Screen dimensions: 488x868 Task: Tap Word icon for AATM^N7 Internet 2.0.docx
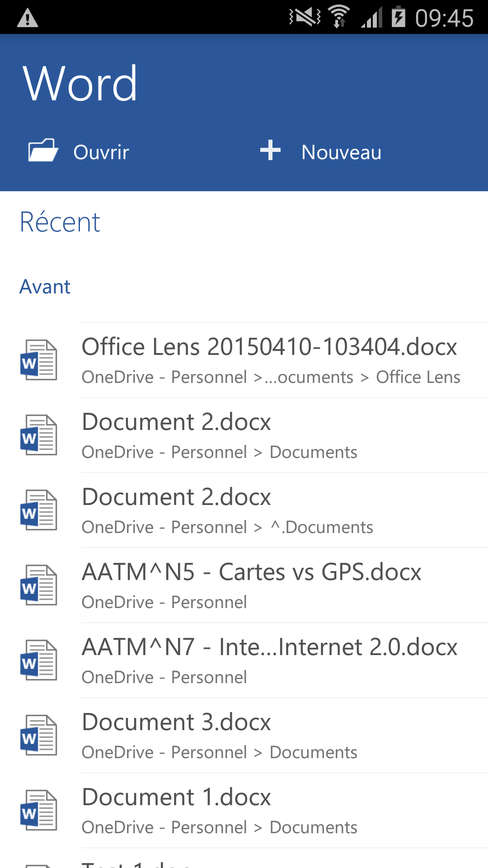39,660
